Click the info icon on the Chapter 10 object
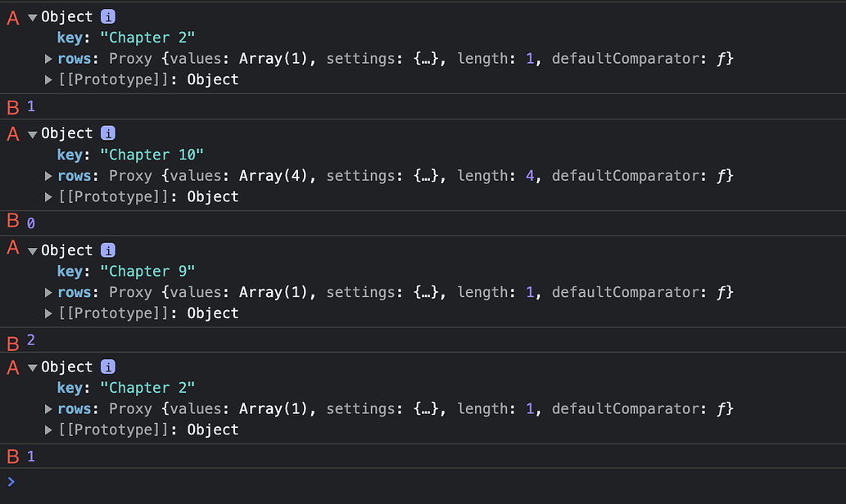This screenshot has height=504, width=846. click(107, 133)
